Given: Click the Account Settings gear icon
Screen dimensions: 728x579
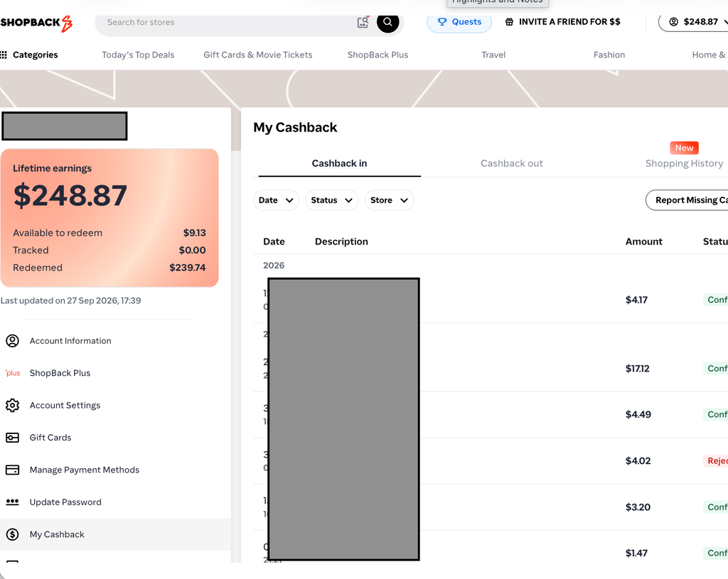Looking at the screenshot, I should point(13,406).
